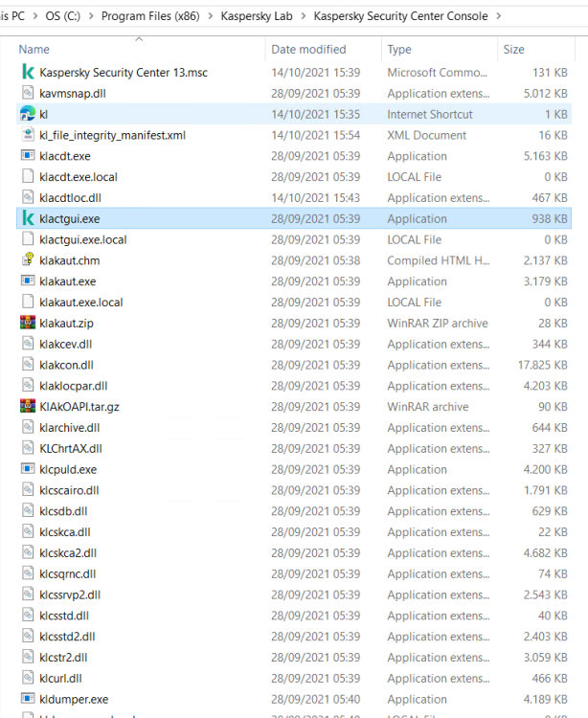The width and height of the screenshot is (588, 718).
Task: Select file name klcskca.dll
Action: [65, 532]
